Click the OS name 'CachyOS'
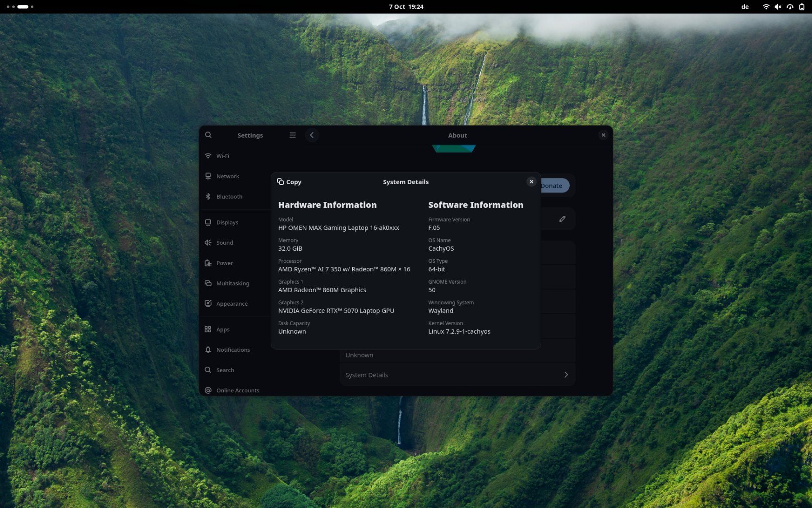This screenshot has width=812, height=508. pos(441,248)
